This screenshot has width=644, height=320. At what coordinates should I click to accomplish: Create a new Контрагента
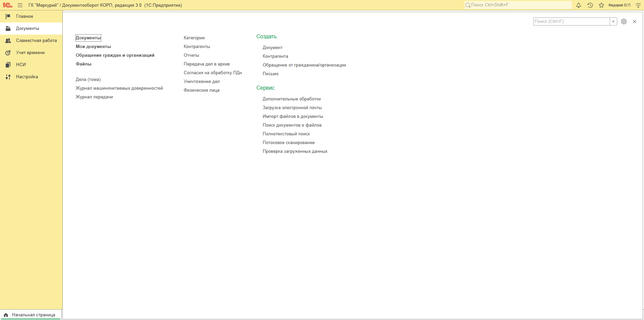(275, 56)
